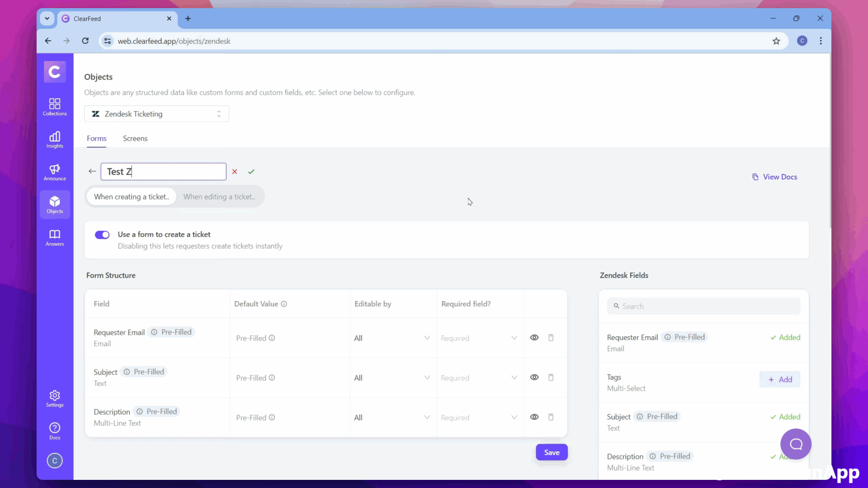The image size is (868, 488).
Task: Click the Save button
Action: pyautogui.click(x=552, y=452)
